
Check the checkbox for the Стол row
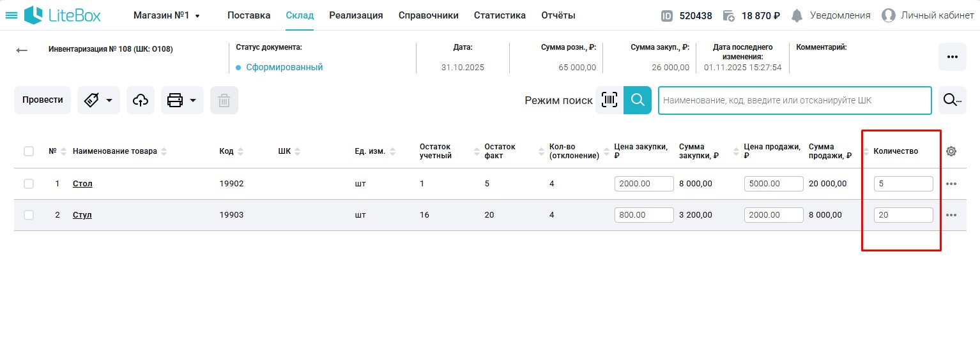tap(29, 184)
